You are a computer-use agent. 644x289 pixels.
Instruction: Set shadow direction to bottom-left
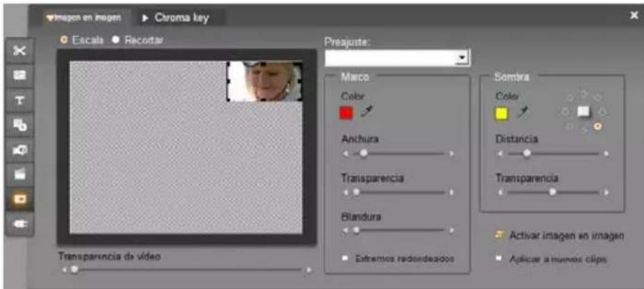tap(570, 126)
